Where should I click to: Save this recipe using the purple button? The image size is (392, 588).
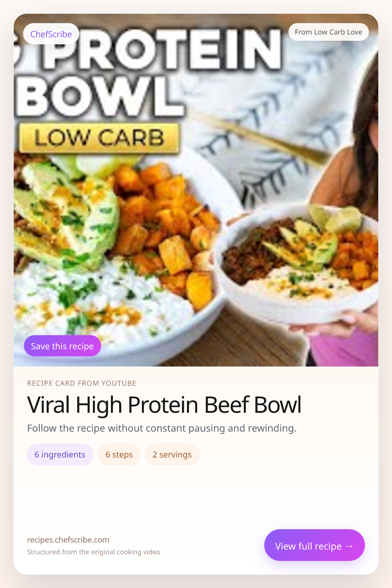[62, 346]
